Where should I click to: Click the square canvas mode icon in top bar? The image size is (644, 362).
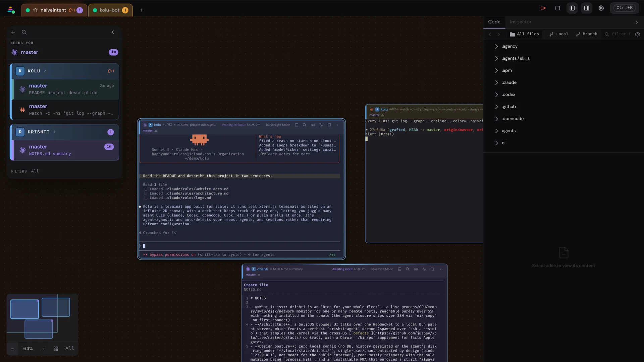click(x=557, y=8)
